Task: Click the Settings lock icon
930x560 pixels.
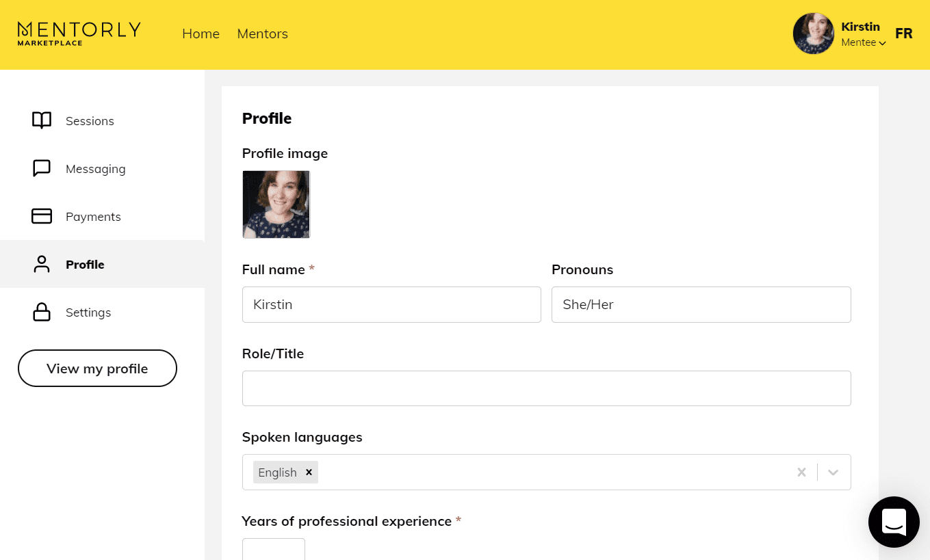Action: point(42,312)
